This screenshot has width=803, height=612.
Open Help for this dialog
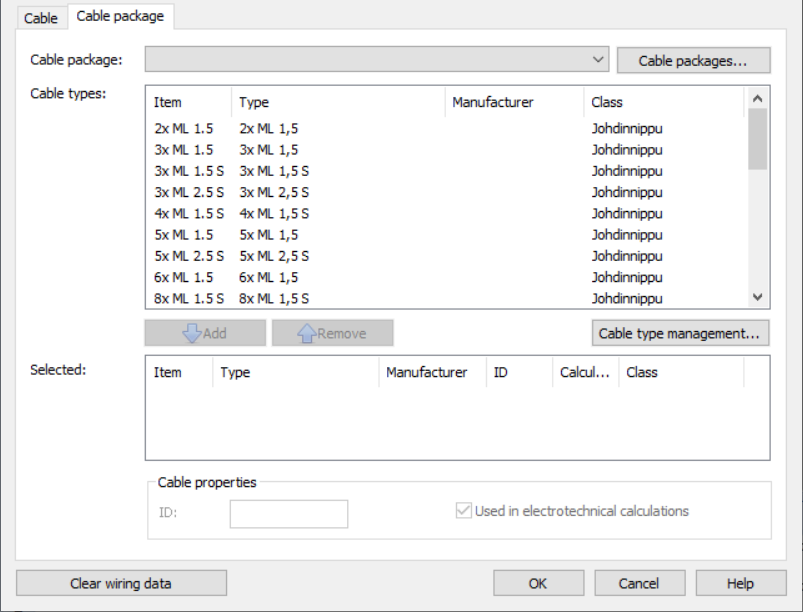[740, 583]
